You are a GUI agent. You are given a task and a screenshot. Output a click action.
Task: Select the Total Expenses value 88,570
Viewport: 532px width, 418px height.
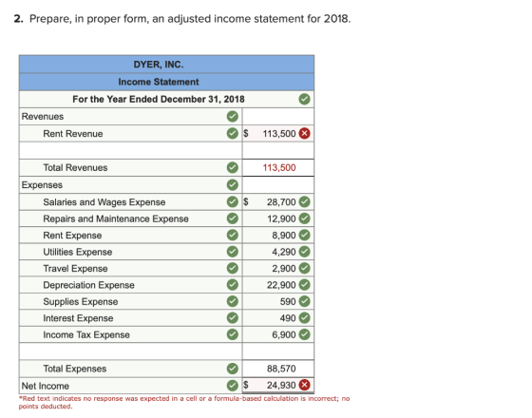click(x=281, y=369)
